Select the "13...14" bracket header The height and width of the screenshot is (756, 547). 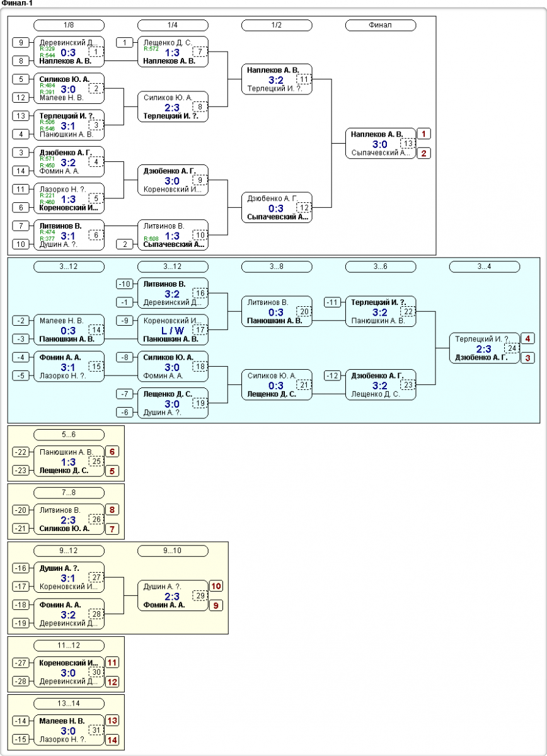point(69,704)
